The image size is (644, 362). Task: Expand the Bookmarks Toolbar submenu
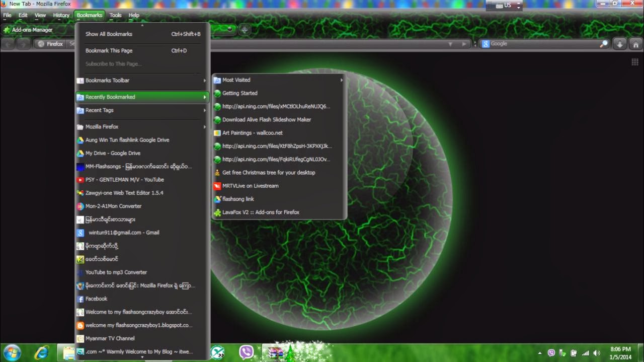(x=142, y=81)
